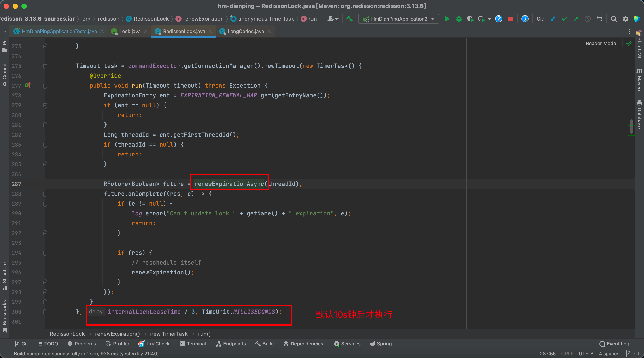
Task: Open the Build tool window
Action: point(264,344)
